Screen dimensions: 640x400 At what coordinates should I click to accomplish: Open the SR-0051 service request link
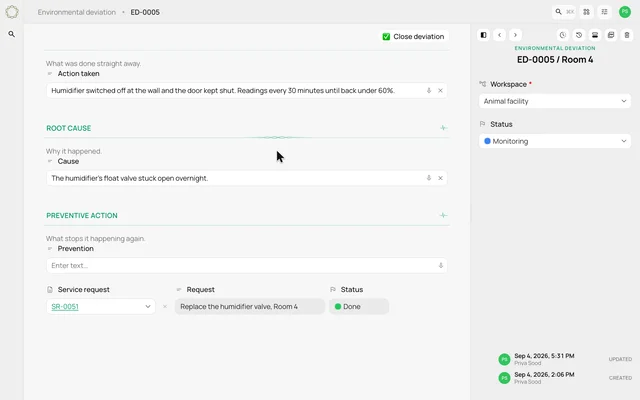[65, 307]
